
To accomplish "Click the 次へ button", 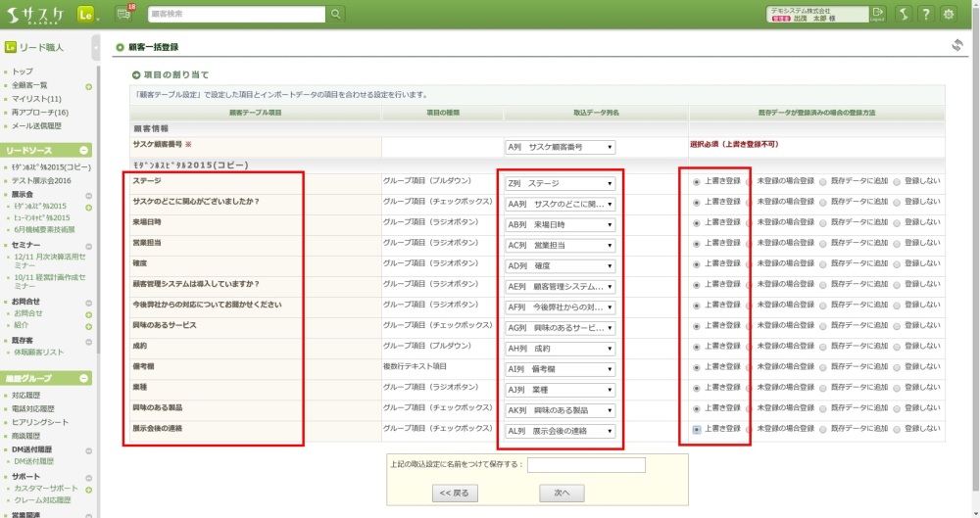I will point(562,493).
